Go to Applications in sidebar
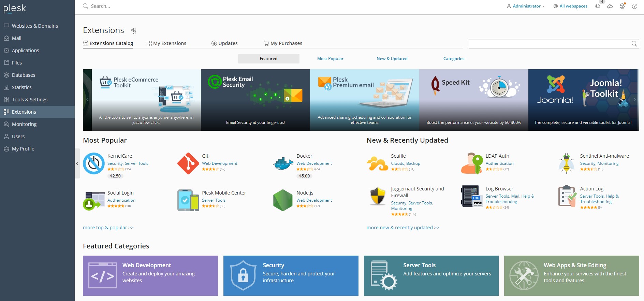Image resolution: width=644 pixels, height=301 pixels. [37, 51]
